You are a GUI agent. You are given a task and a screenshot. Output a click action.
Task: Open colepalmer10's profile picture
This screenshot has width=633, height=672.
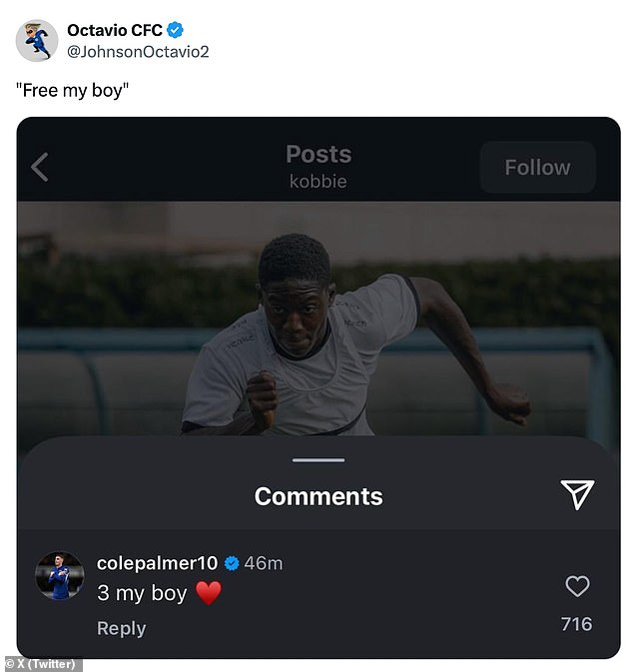(x=59, y=576)
